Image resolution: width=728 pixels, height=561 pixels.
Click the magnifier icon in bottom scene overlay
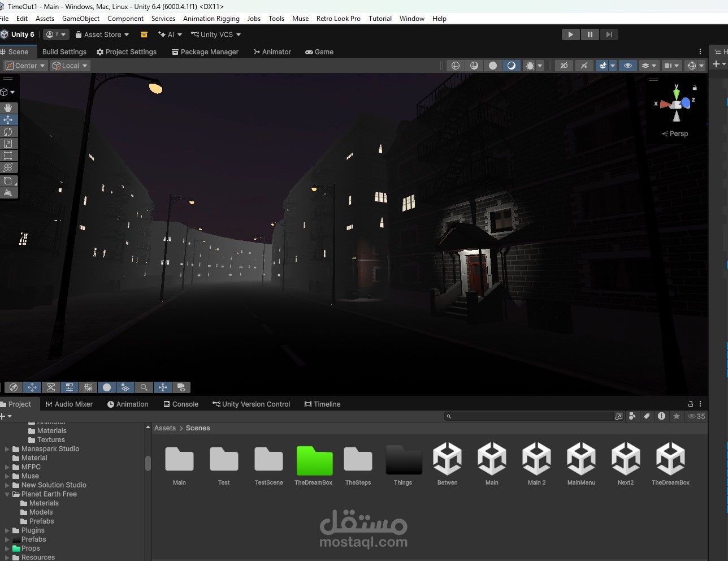click(144, 387)
